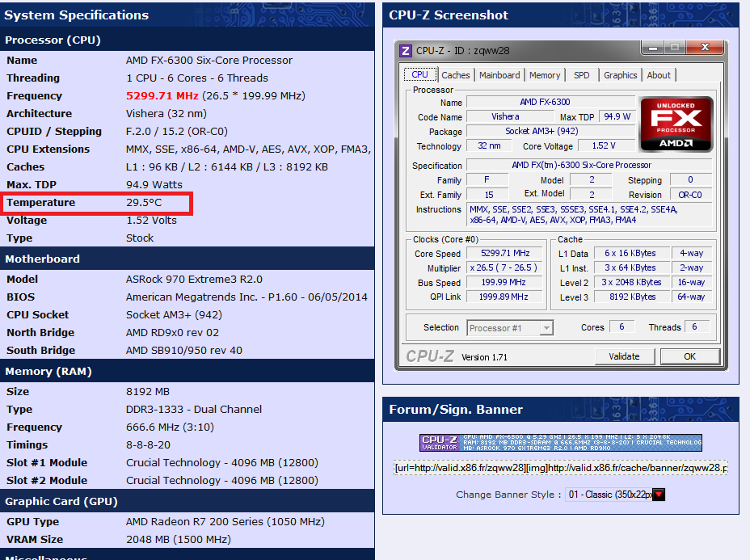Click the North Bridge value AMD RD9x0
Screen dimensions: 750x560
point(172,332)
